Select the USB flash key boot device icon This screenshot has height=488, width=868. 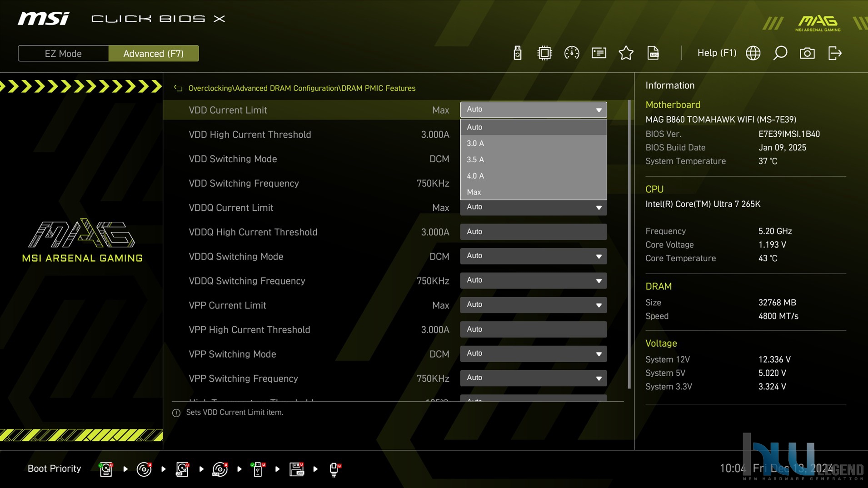258,469
